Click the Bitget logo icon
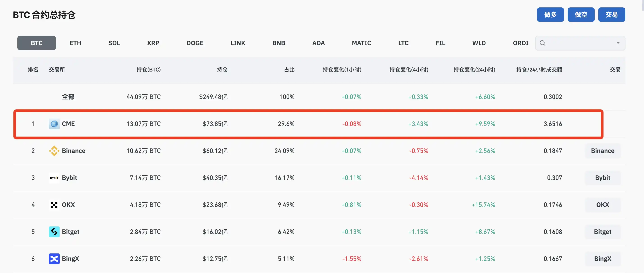Viewport: 644px width, 273px height. (54, 232)
